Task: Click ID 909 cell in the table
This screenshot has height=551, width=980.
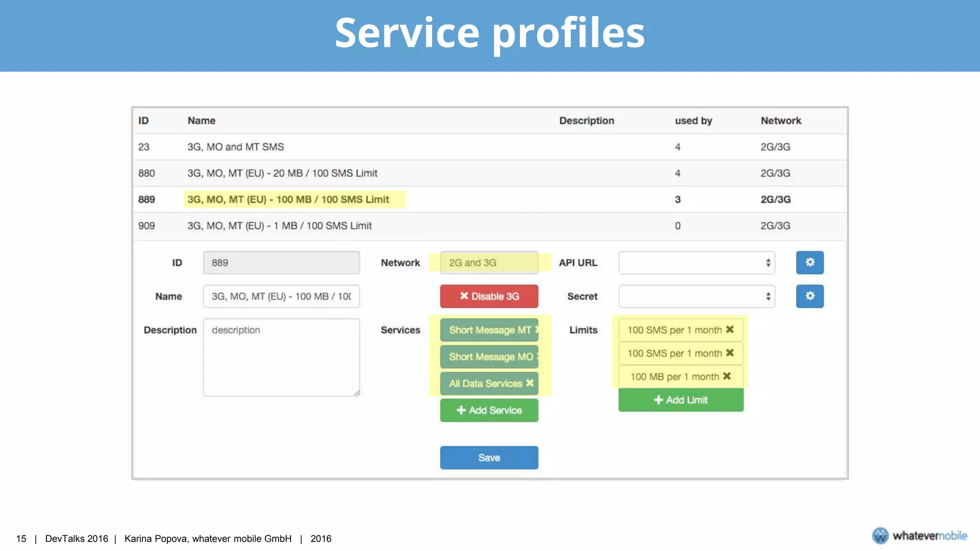Action: [146, 226]
